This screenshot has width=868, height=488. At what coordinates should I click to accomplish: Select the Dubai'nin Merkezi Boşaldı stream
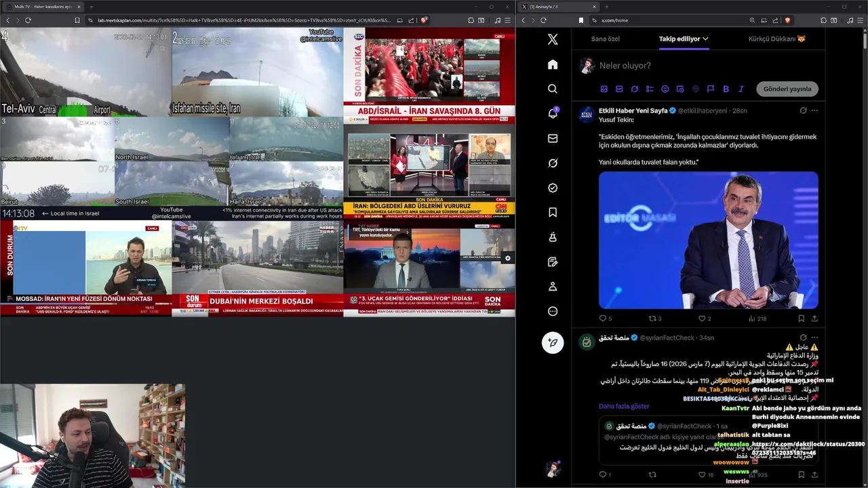point(257,268)
